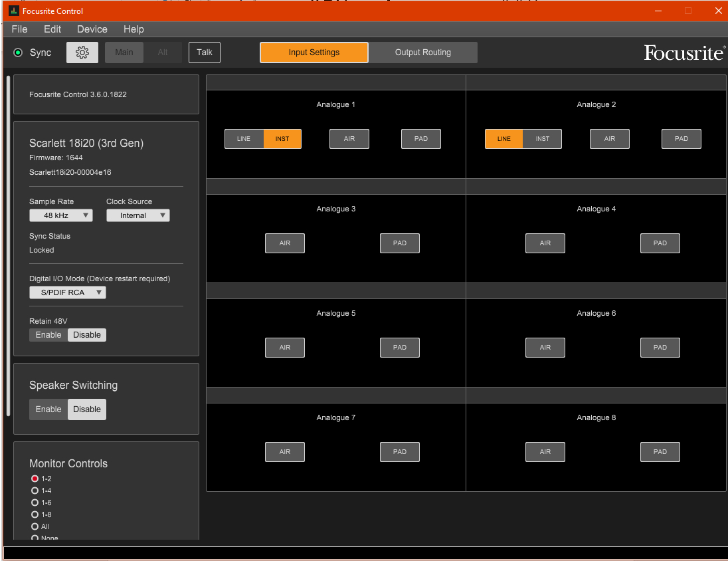The height and width of the screenshot is (563, 728).
Task: Enable PAD on Analogue 2
Action: point(681,139)
